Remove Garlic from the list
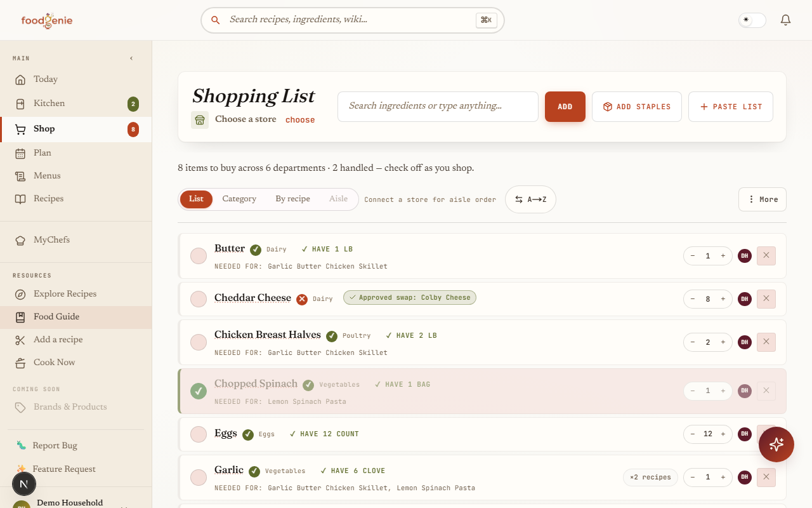Viewport: 812px width, 508px height. point(766,478)
